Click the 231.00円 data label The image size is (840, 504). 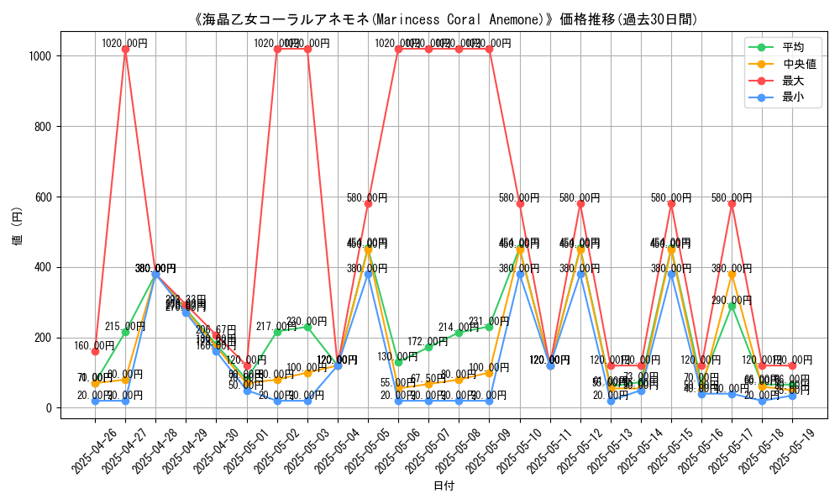pos(489,322)
